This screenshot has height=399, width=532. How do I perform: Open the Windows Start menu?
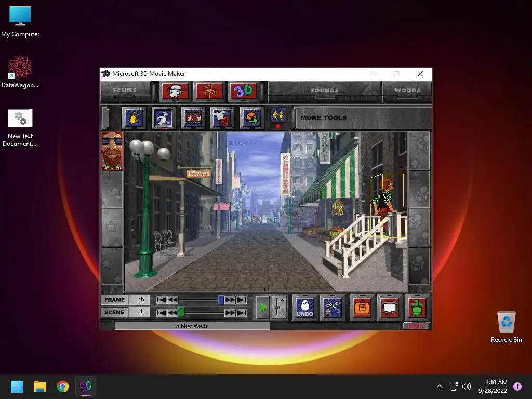pos(17,387)
